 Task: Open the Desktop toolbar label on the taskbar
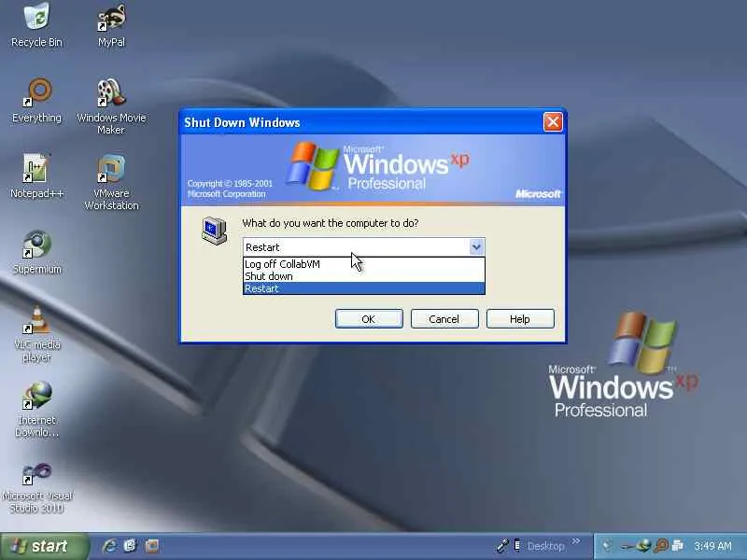[546, 546]
